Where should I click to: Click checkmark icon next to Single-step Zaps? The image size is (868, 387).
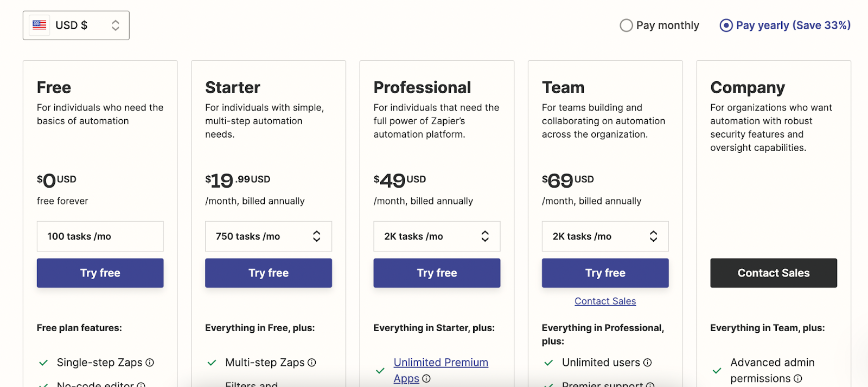tap(43, 363)
